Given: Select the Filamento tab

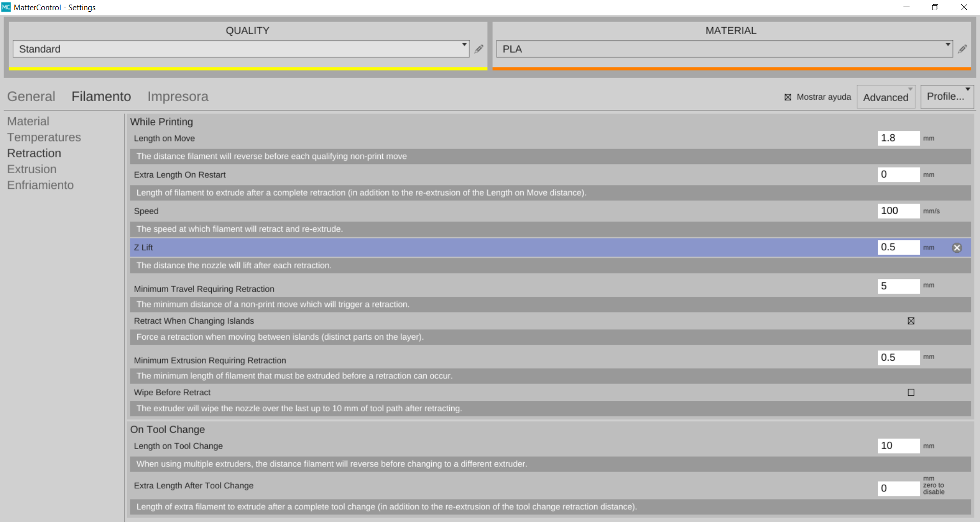Looking at the screenshot, I should point(101,97).
